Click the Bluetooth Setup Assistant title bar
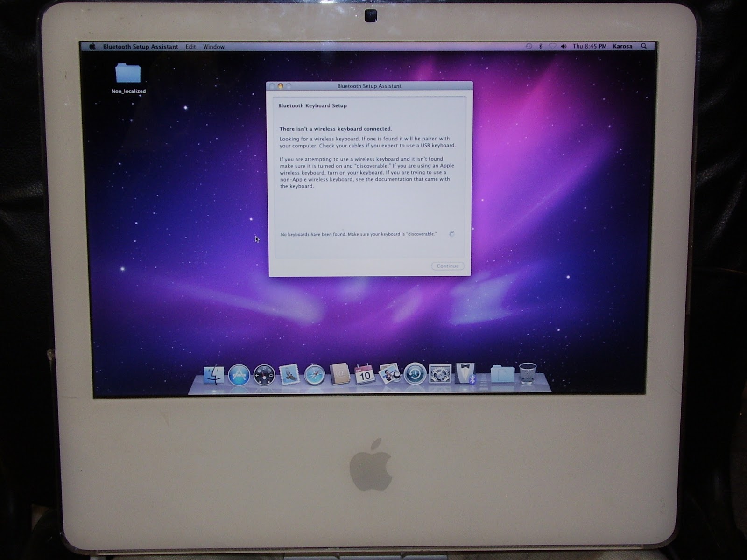Screen dimensions: 747x560 (x=369, y=86)
